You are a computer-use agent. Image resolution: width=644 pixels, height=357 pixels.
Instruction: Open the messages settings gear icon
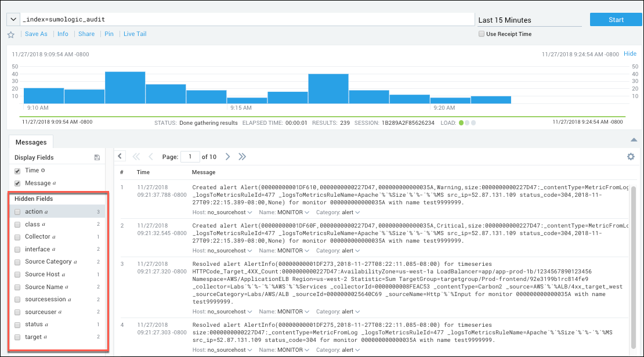pyautogui.click(x=631, y=157)
